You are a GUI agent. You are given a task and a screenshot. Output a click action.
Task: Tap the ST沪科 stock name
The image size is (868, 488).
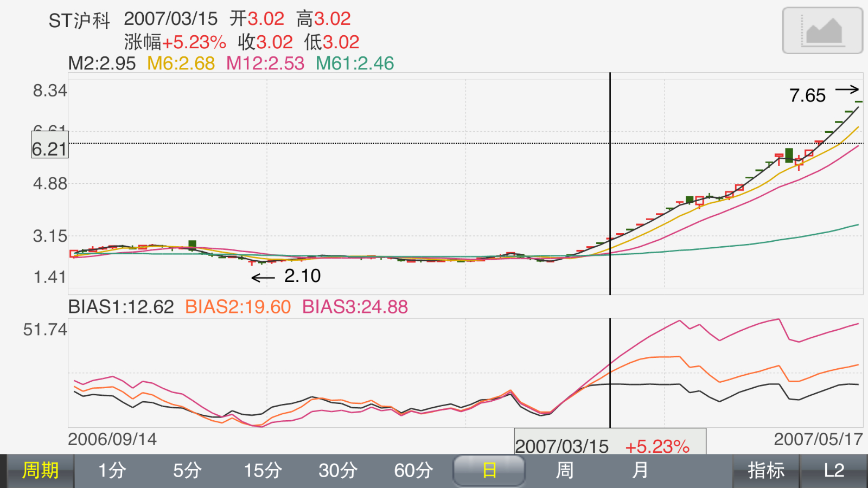click(x=79, y=21)
